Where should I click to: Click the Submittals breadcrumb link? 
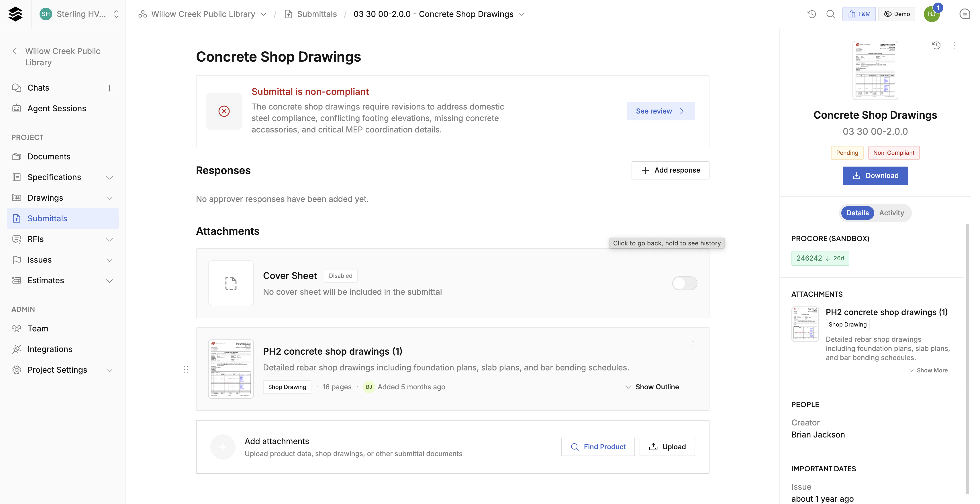[317, 14]
